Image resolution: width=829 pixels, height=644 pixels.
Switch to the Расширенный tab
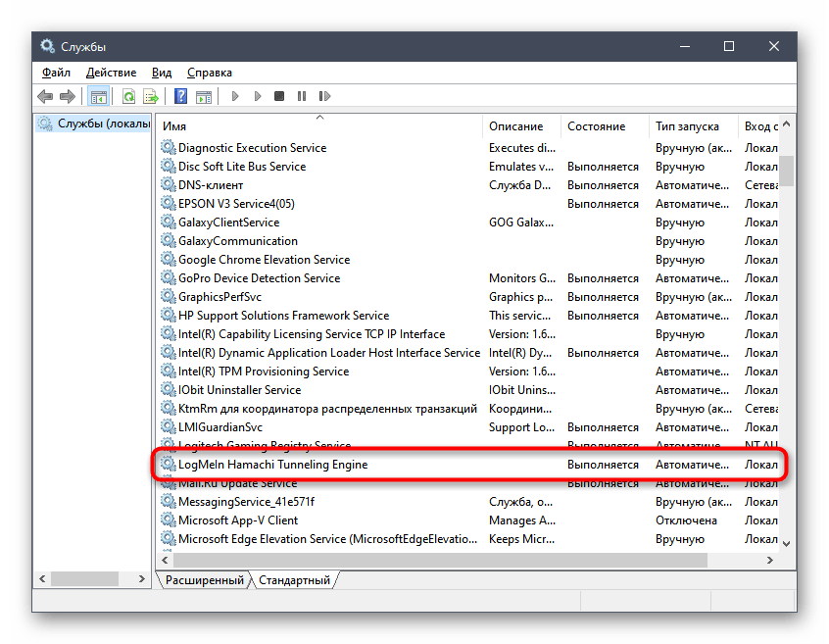click(205, 580)
